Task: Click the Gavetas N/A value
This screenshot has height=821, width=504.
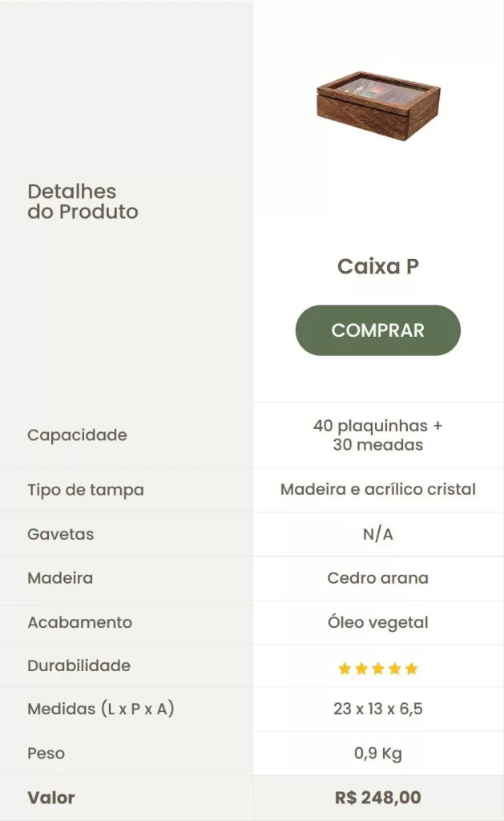Action: tap(377, 534)
